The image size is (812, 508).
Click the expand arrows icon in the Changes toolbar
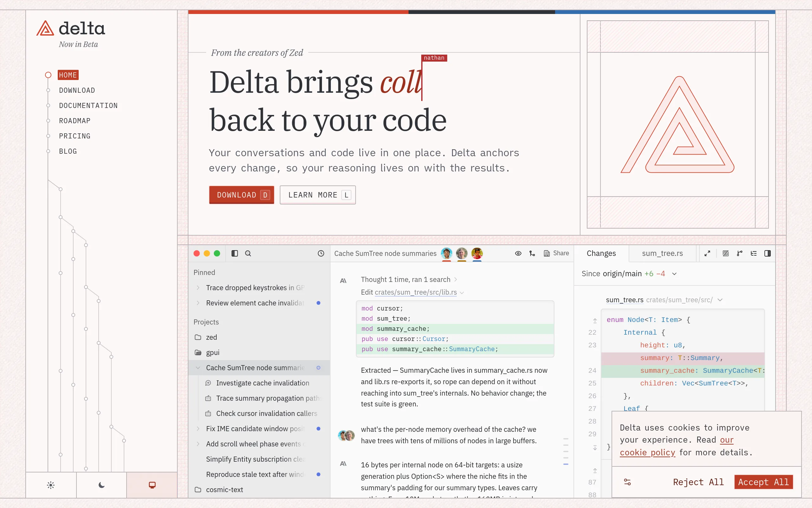707,253
